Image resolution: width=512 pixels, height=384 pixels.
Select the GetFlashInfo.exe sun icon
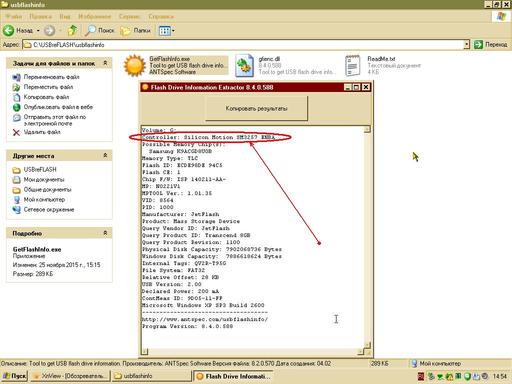coord(135,65)
